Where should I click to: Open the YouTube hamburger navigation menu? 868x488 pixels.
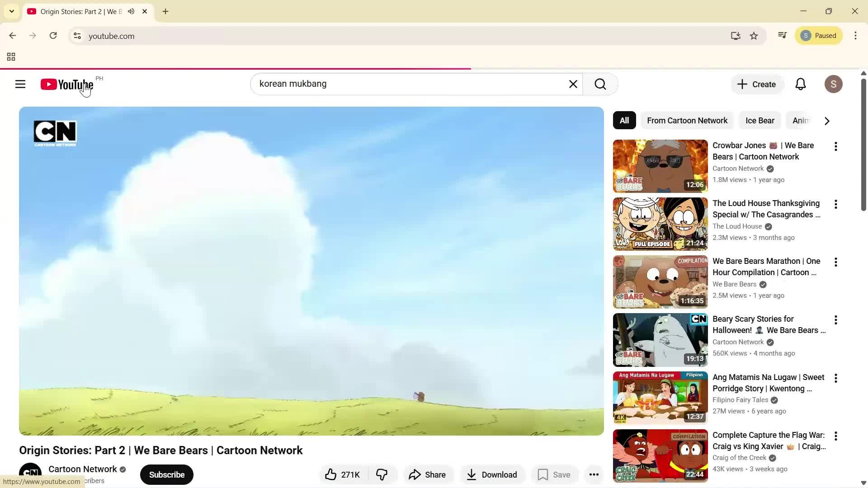coord(20,84)
